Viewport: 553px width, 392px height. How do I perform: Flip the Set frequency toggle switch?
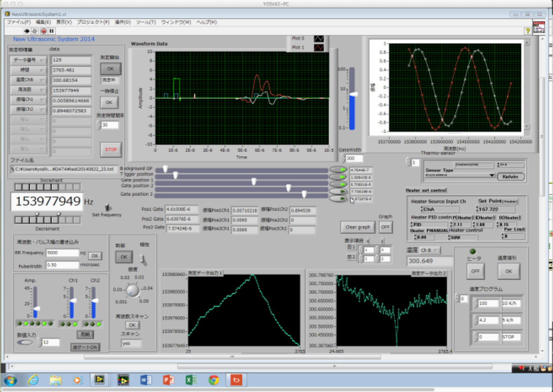point(108,207)
